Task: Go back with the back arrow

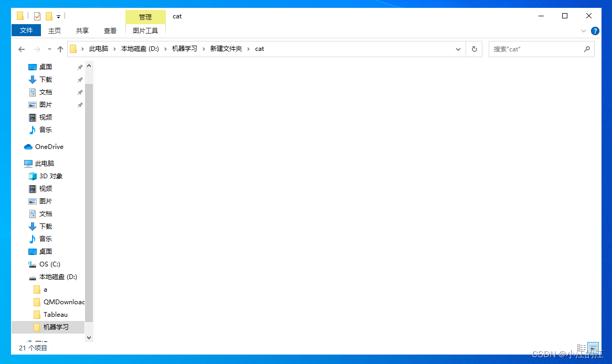Action: point(22,49)
